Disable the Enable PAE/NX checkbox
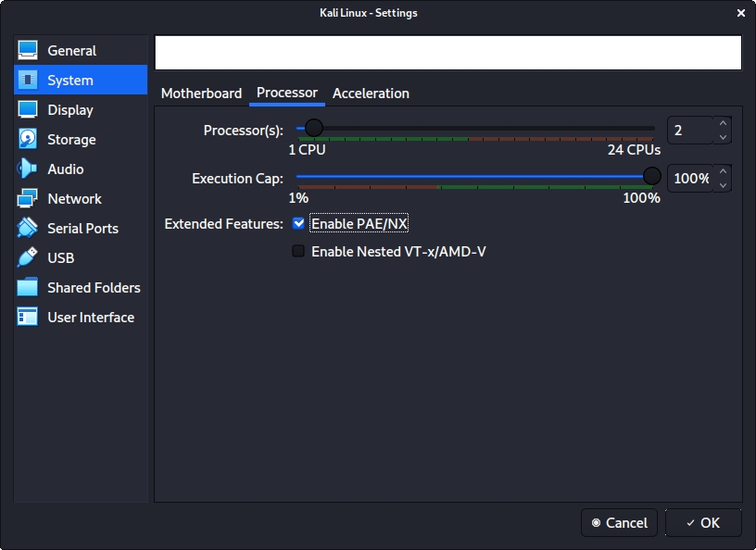Viewport: 756px width, 550px height. click(298, 223)
